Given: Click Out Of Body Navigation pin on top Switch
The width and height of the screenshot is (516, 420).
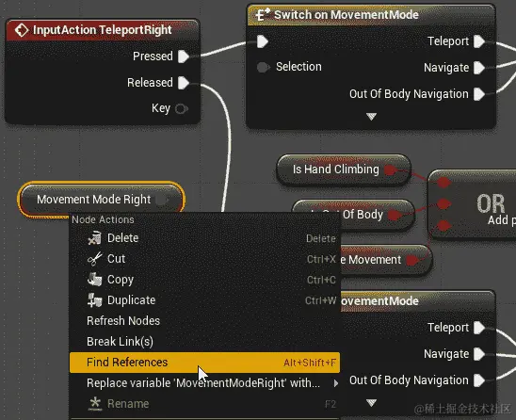Looking at the screenshot, I should click(x=479, y=94).
